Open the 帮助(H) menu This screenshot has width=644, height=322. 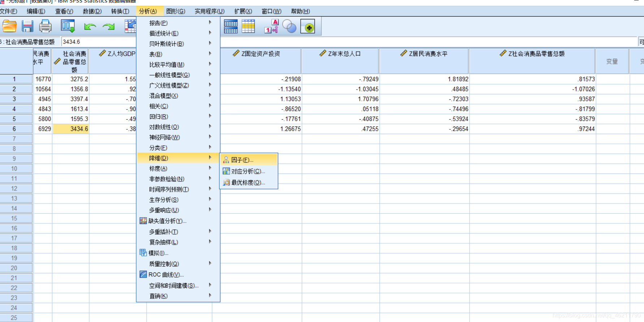(x=300, y=11)
